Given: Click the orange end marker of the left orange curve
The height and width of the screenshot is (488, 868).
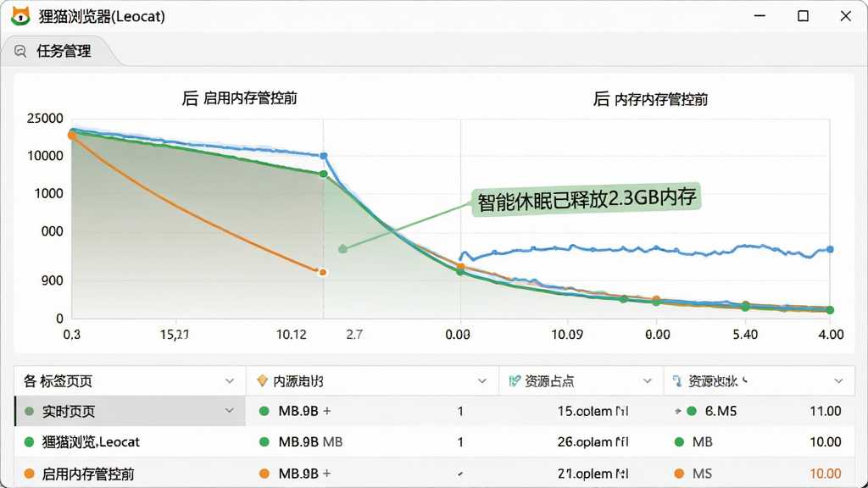Looking at the screenshot, I should 323,272.
